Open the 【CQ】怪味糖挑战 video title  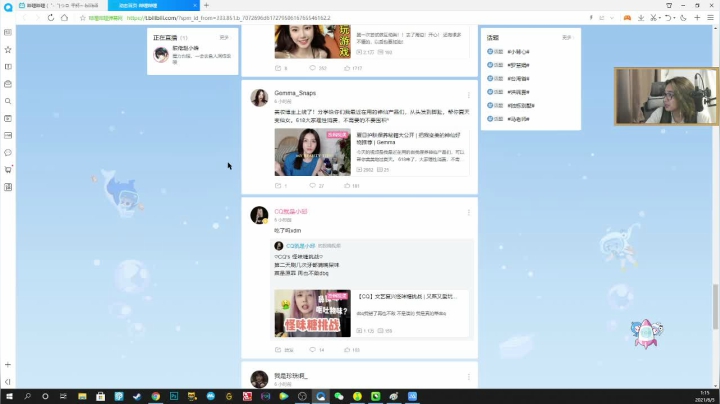(407, 297)
